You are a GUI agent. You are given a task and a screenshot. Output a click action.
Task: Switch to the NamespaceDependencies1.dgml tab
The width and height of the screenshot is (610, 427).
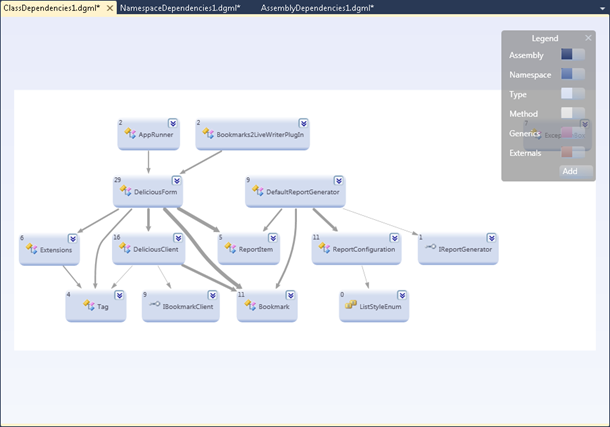pos(179,7)
